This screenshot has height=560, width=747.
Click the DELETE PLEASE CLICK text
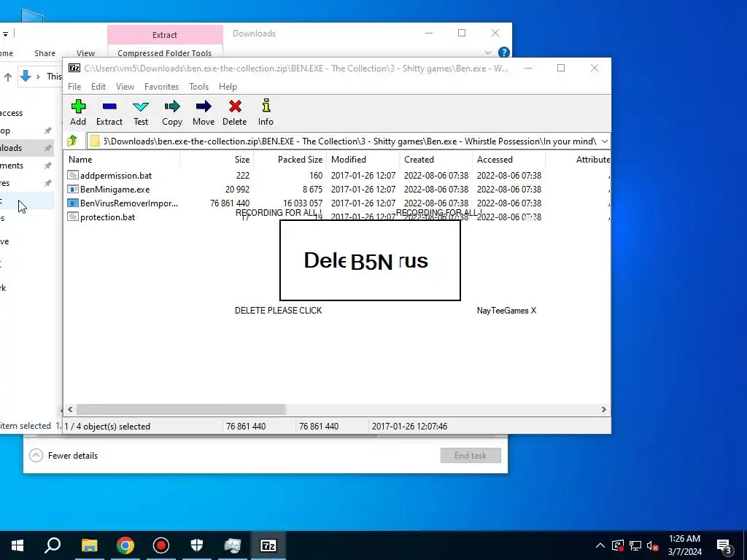coord(278,311)
